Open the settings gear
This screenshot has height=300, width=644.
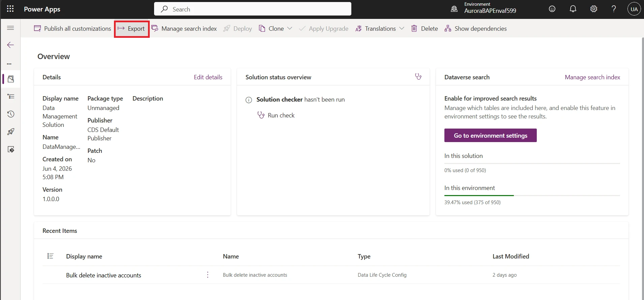[x=594, y=9]
